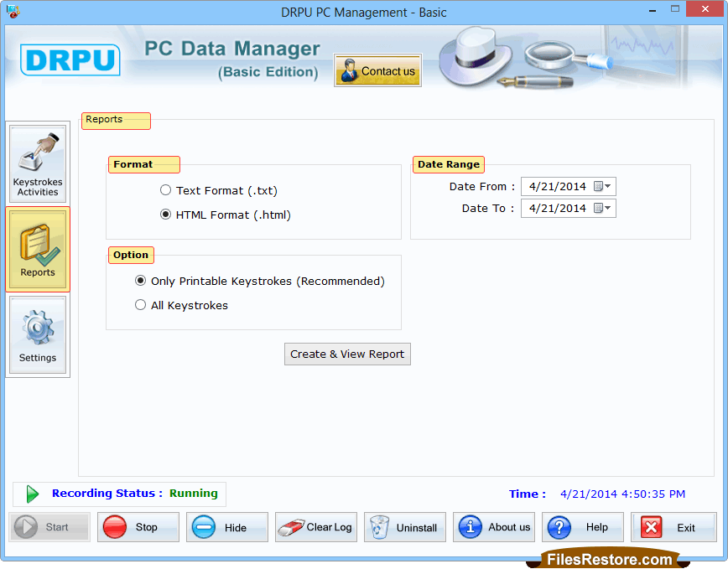
Task: Click the time value 4/21/2014 4:50:35 PM
Action: (622, 494)
